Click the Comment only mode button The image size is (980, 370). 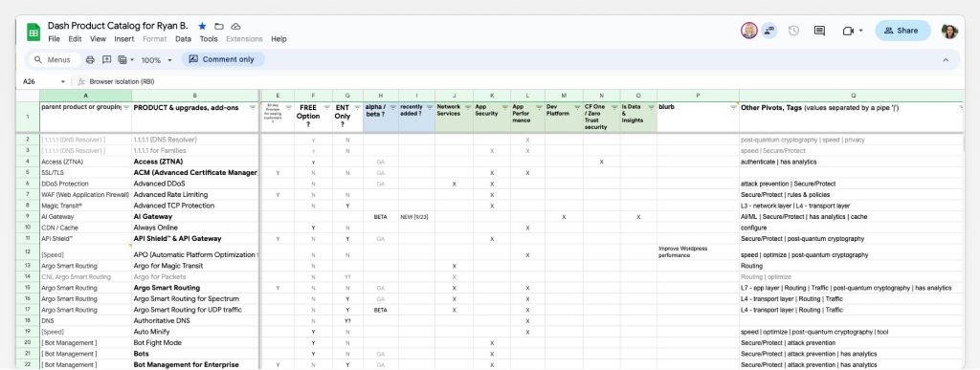222,59
